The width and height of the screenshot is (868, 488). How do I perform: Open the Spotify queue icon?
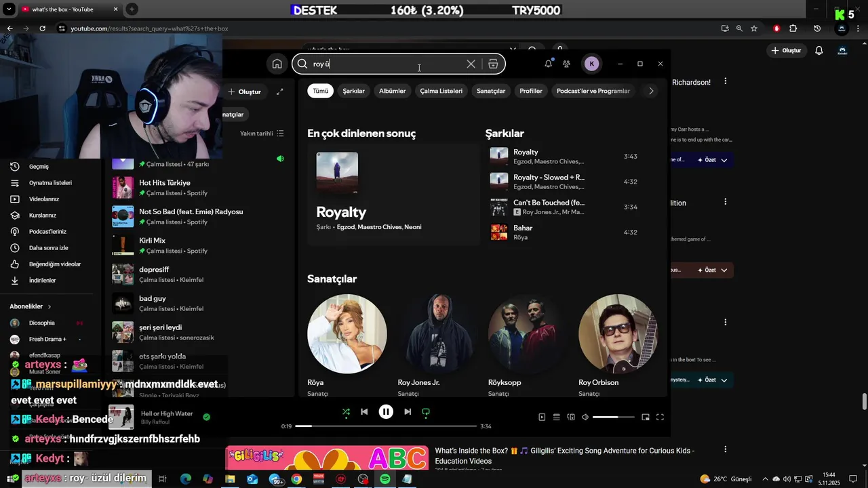click(556, 417)
